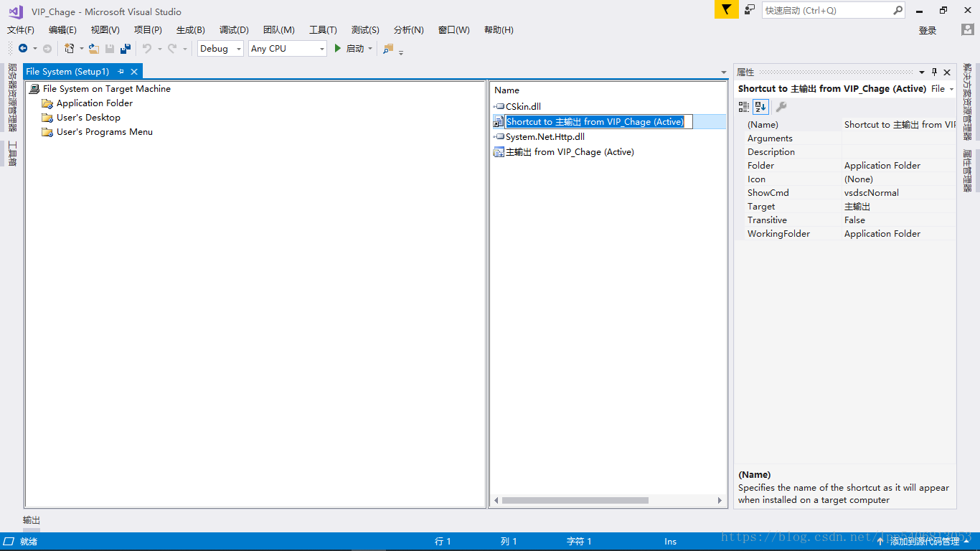Click the Quick Launch search magnifier icon
The height and width of the screenshot is (551, 980).
tap(897, 11)
